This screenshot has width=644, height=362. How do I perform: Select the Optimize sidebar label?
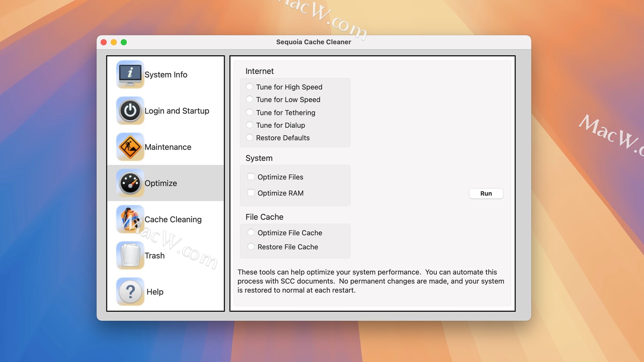point(161,183)
